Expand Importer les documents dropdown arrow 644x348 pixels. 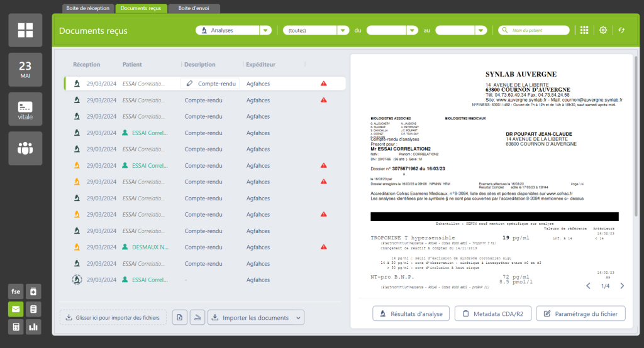tap(297, 318)
